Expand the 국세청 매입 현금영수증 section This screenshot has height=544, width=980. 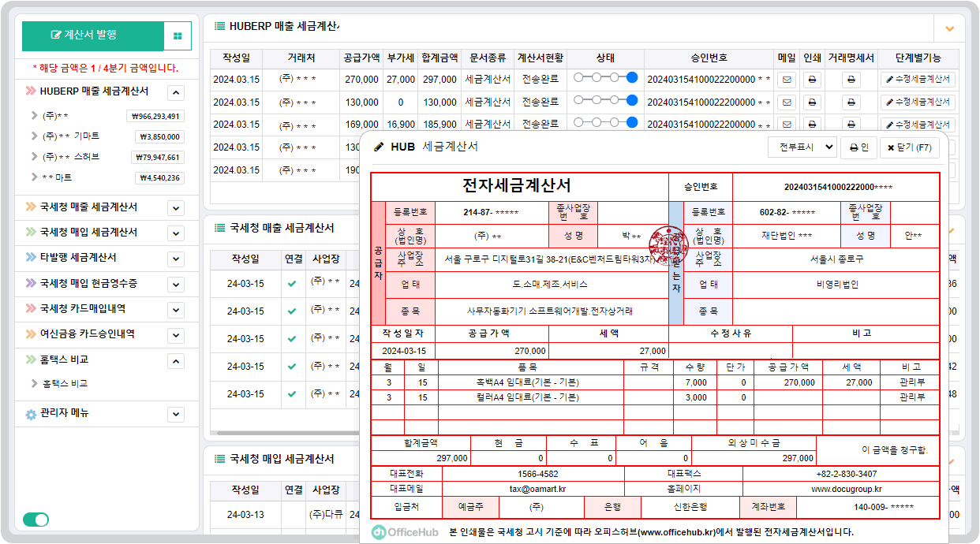point(177,284)
